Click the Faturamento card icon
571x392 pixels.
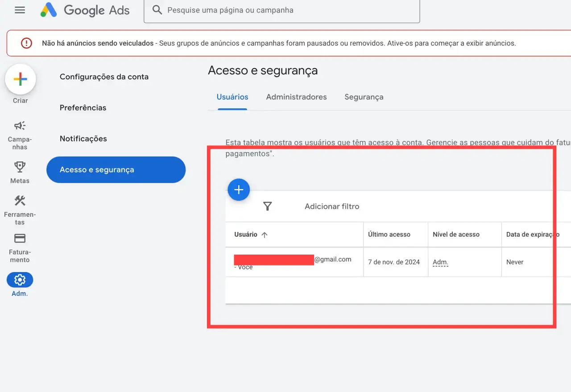(20, 238)
